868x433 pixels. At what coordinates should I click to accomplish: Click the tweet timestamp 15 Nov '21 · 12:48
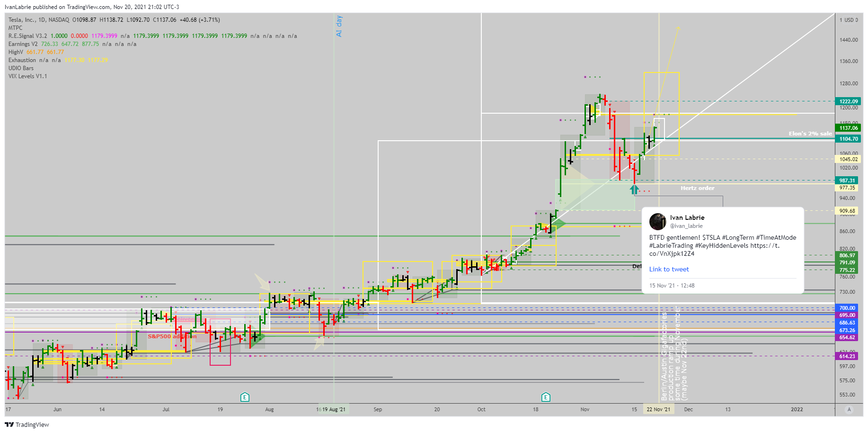(x=672, y=285)
